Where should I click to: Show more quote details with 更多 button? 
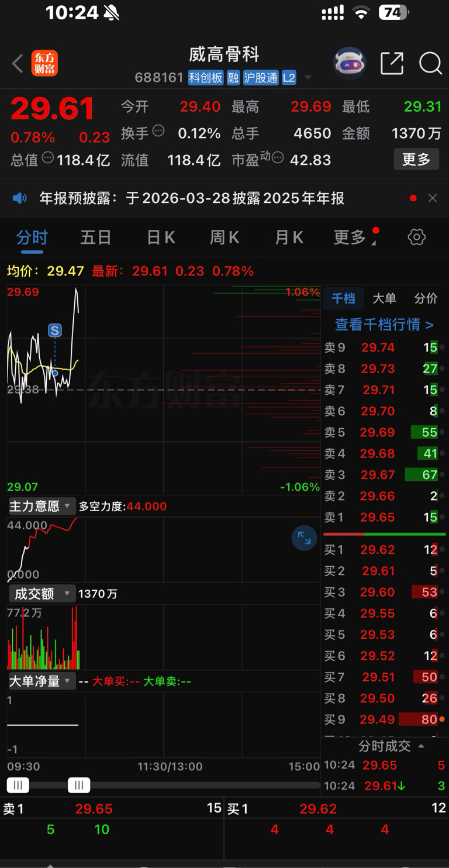[416, 159]
